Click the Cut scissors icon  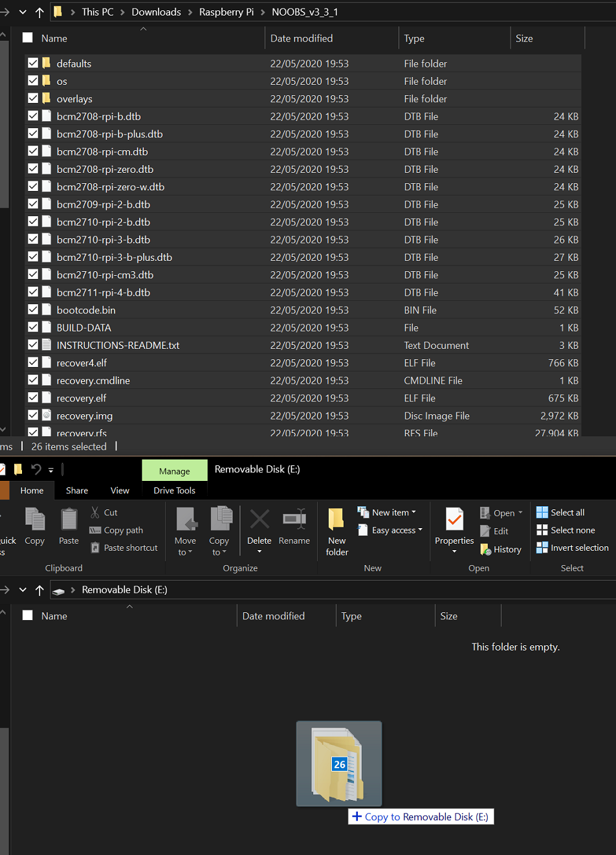point(95,513)
